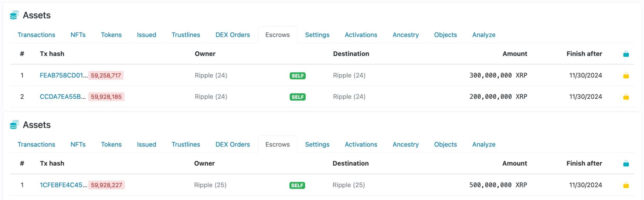Switch to the Trustlines tab in the Ripple (24) panel
Image resolution: width=644 pixels, height=200 pixels.
[x=186, y=35]
